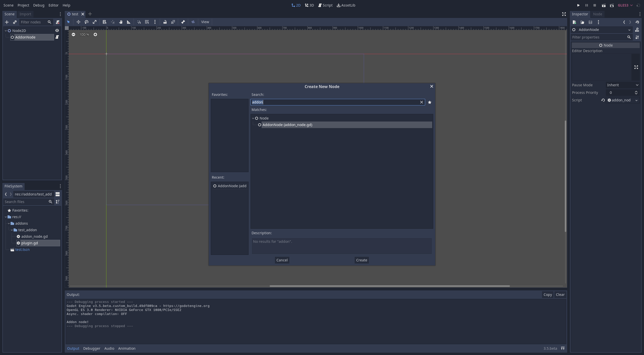
Task: Switch to the Node tab in Inspector
Action: [x=597, y=14]
